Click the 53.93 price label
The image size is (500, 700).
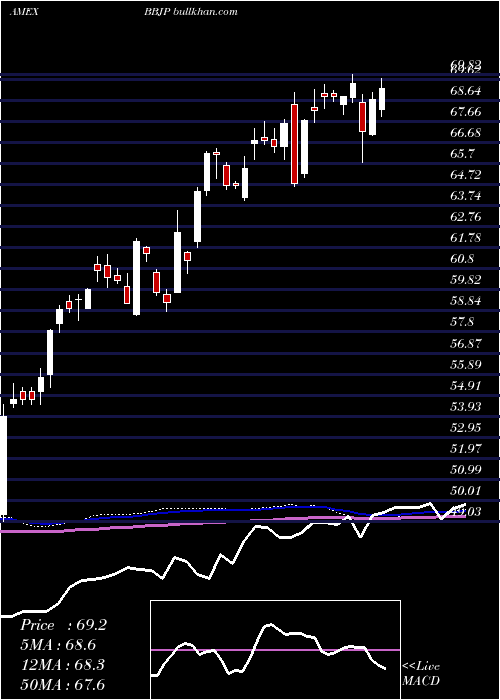(x=466, y=407)
